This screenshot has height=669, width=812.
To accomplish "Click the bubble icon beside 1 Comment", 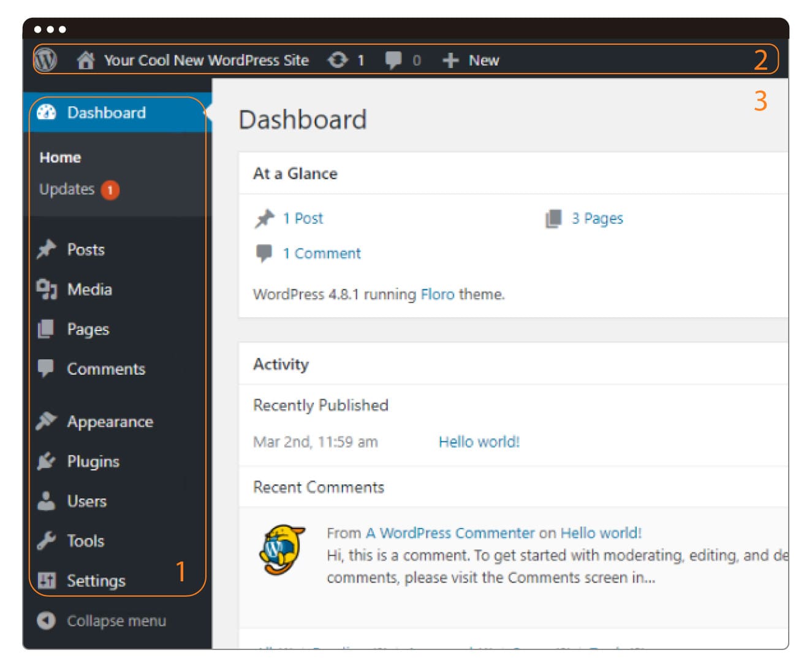I will 264,253.
